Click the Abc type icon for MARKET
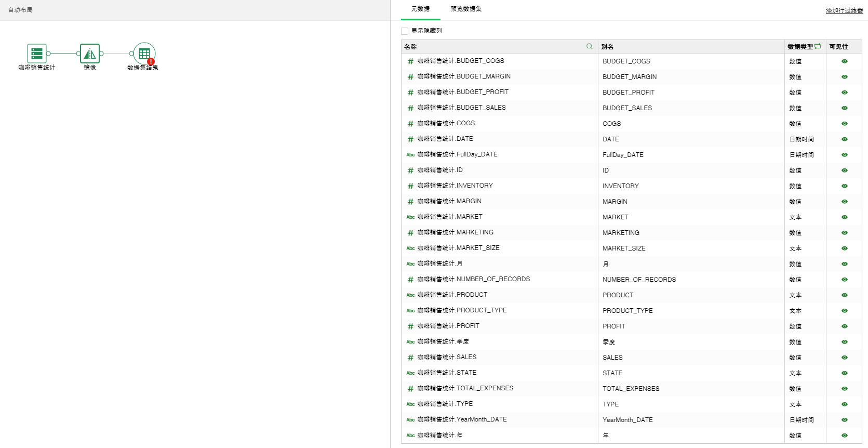Screen dimensions: 868x448 tap(410, 217)
